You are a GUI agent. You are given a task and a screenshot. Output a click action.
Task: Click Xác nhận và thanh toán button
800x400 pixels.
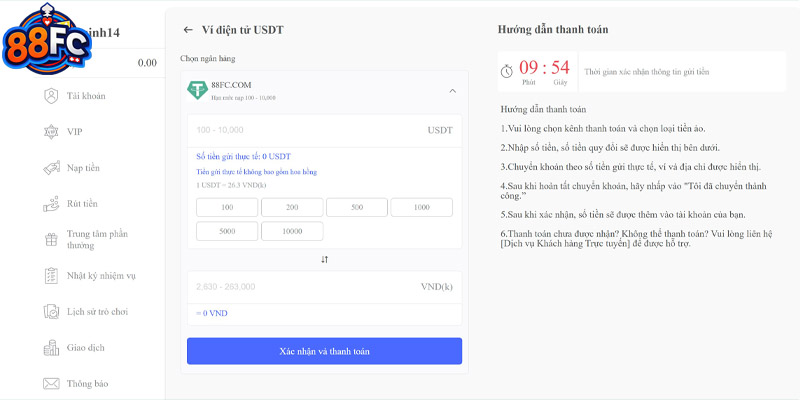click(324, 351)
